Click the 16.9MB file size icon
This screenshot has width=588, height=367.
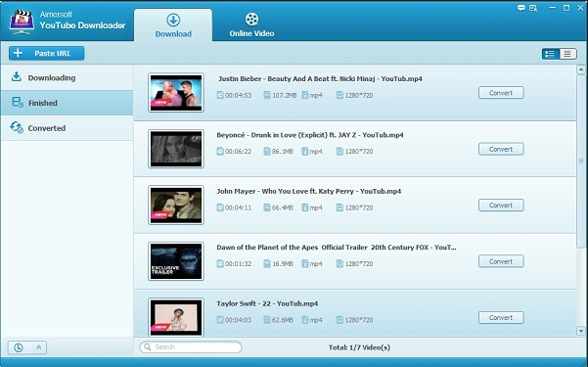click(x=267, y=264)
